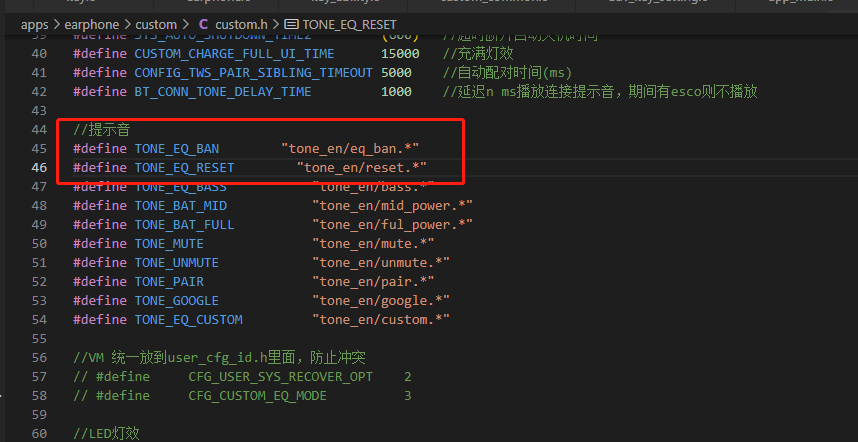Click the CFG_CUSTOM_EQ_MODE commented define

(x=257, y=396)
